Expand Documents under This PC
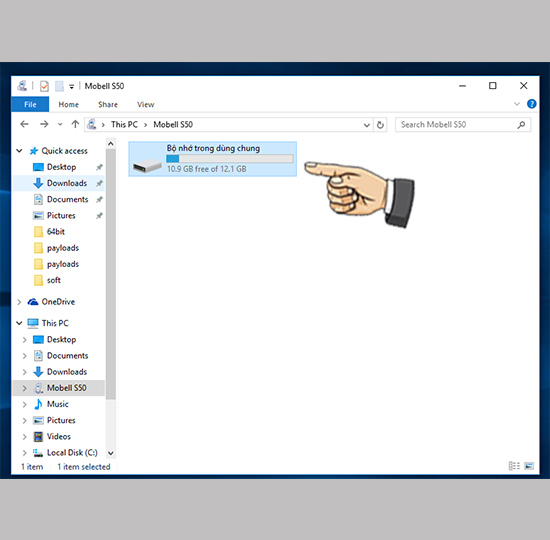This screenshot has height=540, width=550. tap(25, 356)
